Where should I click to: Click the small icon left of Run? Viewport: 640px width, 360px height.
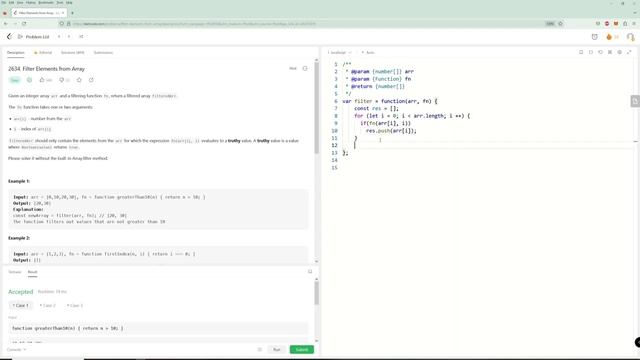[x=260, y=349]
